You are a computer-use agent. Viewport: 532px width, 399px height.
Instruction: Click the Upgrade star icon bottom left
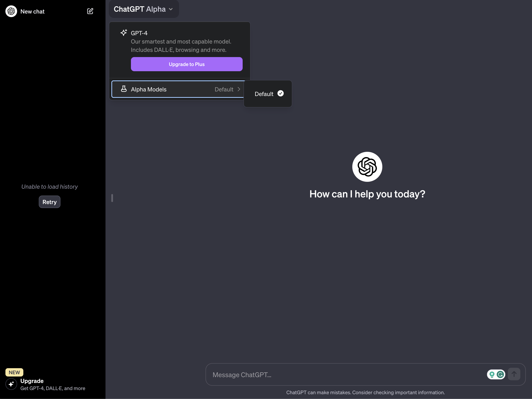(x=11, y=384)
